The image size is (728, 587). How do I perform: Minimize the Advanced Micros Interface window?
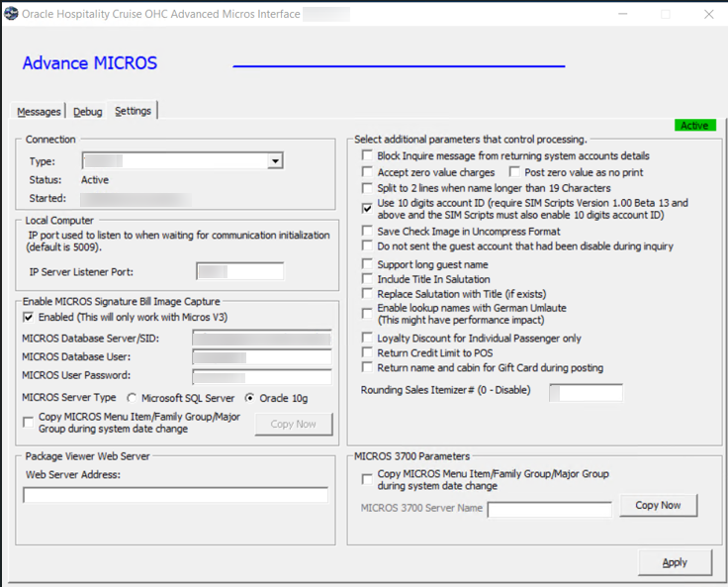click(x=623, y=14)
